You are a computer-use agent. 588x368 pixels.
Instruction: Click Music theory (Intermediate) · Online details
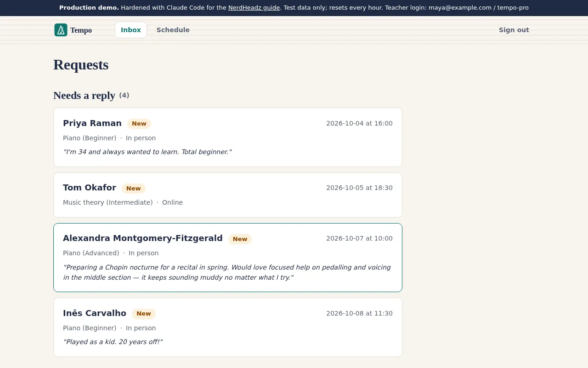click(123, 202)
